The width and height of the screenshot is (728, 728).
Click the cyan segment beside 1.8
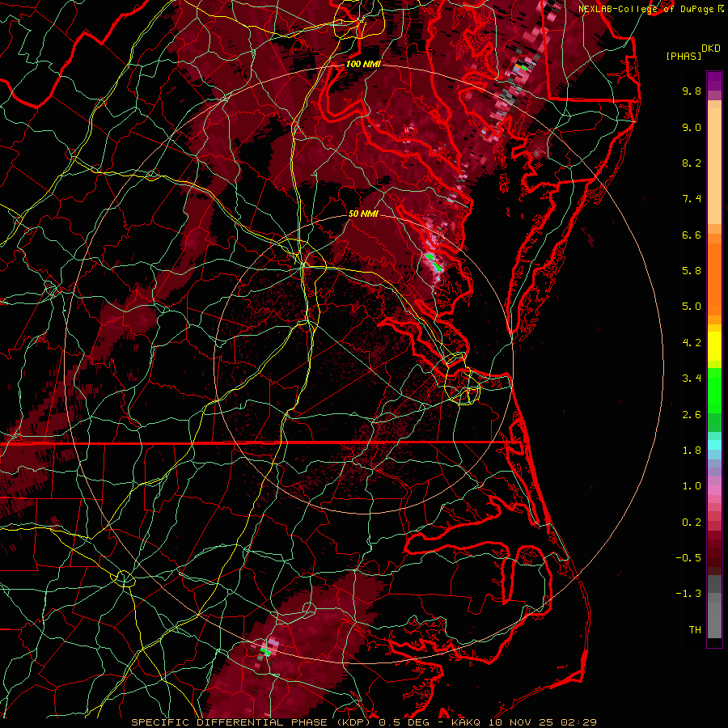point(714,445)
